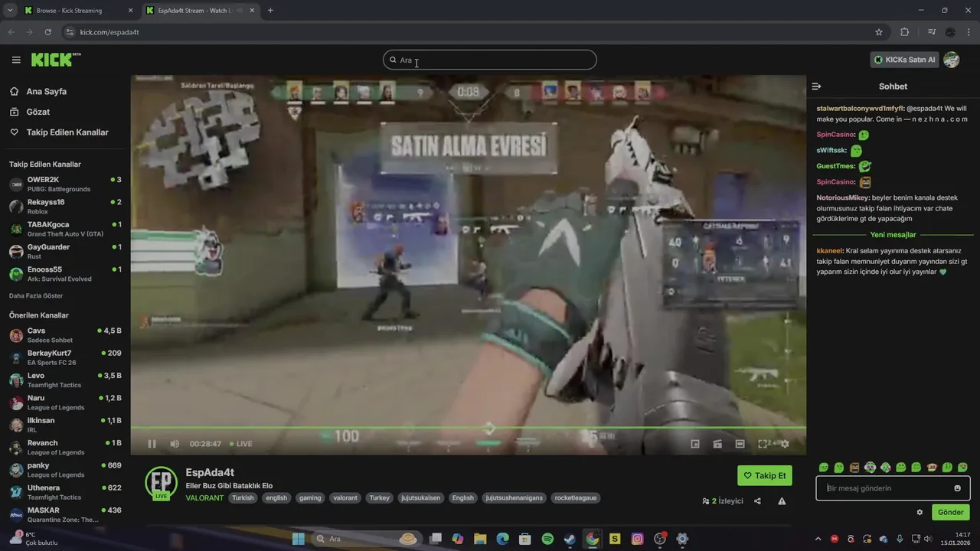The width and height of the screenshot is (980, 551).
Task: Open Uthenera recommended channel
Action: click(65, 492)
